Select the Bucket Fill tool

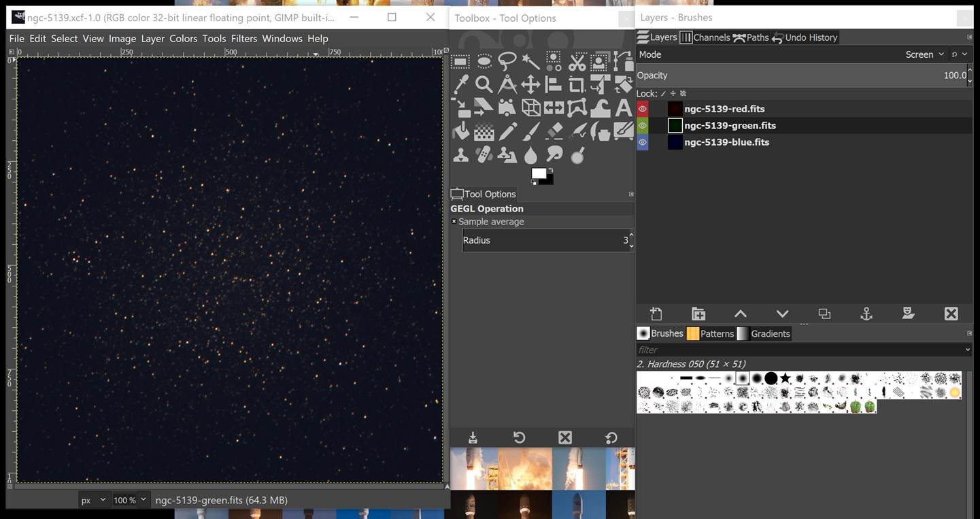pos(461,131)
